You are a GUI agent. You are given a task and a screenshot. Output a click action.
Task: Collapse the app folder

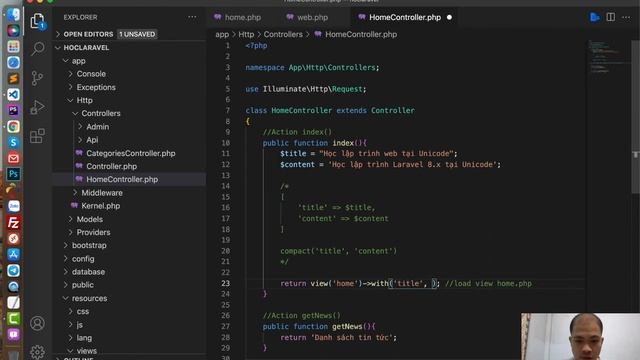[x=78, y=61]
